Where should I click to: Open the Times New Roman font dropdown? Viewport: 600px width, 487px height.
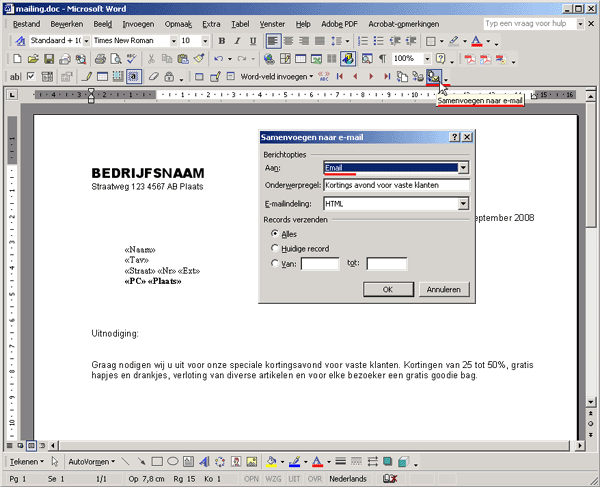coord(172,41)
